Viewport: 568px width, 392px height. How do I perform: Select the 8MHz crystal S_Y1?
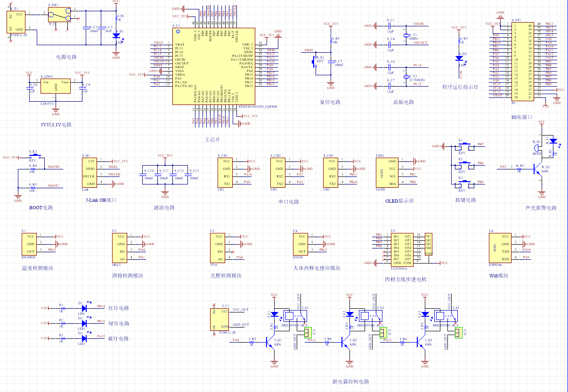pos(406,35)
